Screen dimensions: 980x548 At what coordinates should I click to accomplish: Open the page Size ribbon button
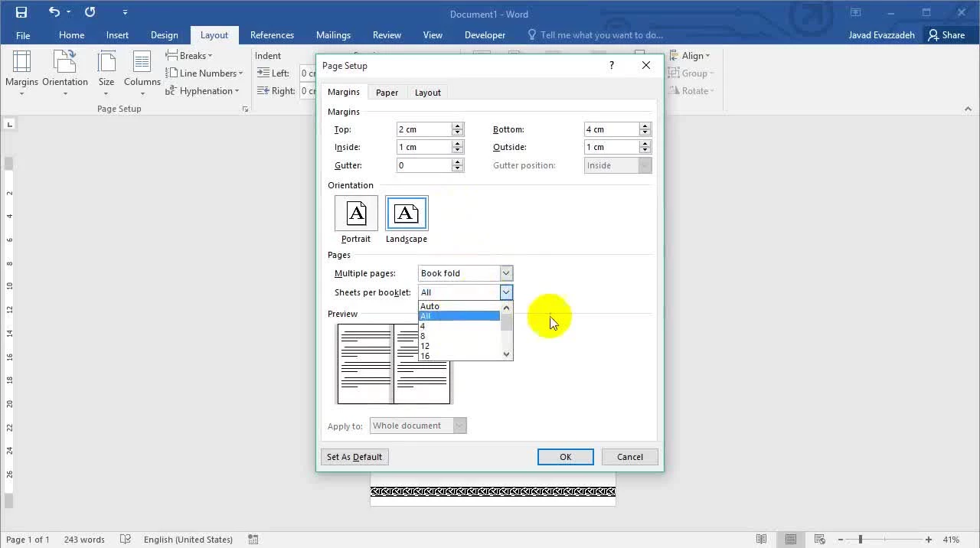[x=106, y=73]
